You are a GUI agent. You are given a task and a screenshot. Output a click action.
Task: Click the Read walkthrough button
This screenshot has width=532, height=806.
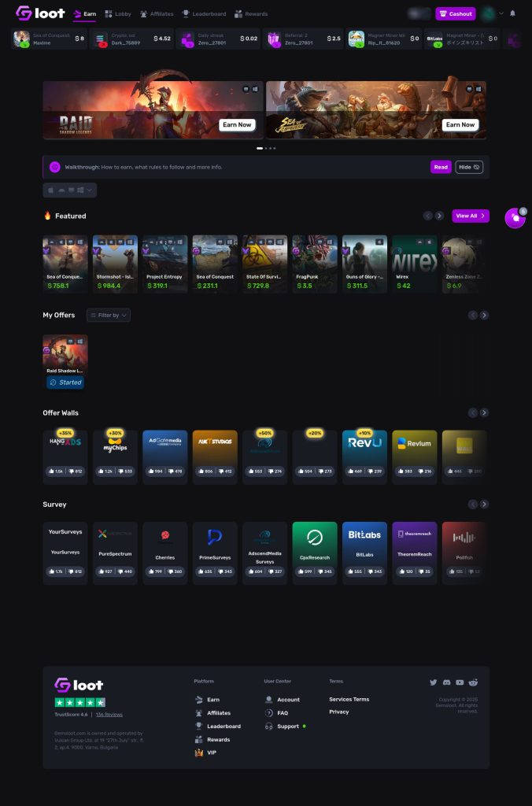pyautogui.click(x=441, y=167)
